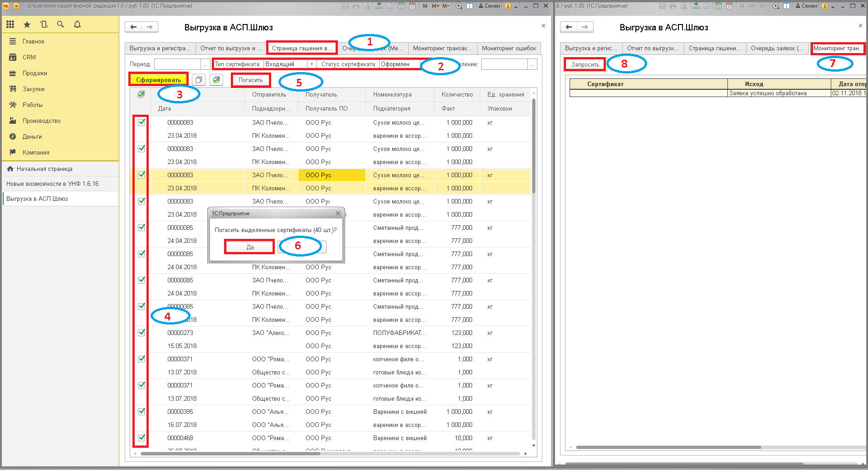This screenshot has height=470, width=868.
Task: Click zoom magnifier icon in right window titlebar
Action: click(x=776, y=6)
